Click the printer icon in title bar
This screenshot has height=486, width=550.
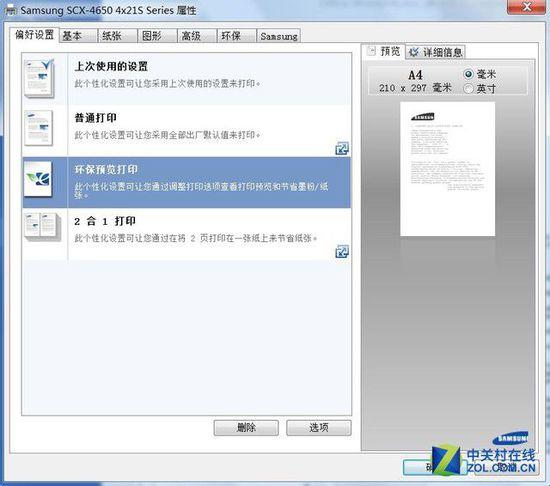click(11, 10)
